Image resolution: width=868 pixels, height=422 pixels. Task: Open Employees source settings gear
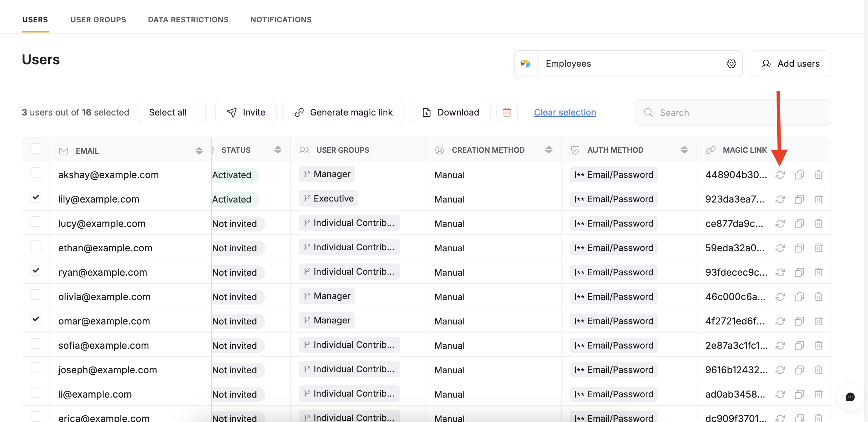pos(731,64)
